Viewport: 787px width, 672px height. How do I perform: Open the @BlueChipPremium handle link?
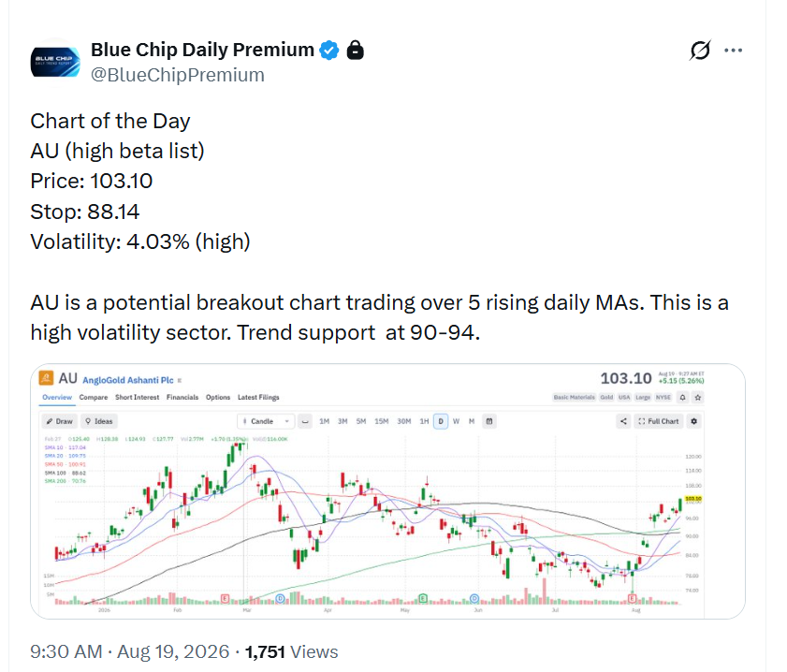[x=177, y=75]
